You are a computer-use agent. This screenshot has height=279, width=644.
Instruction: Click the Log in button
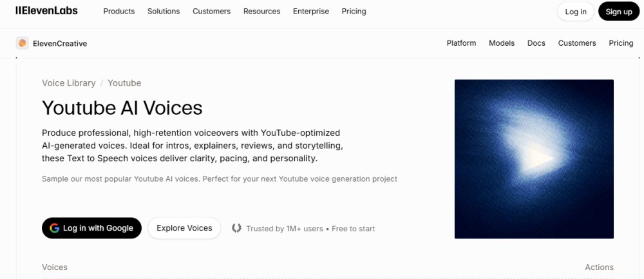coord(575,12)
